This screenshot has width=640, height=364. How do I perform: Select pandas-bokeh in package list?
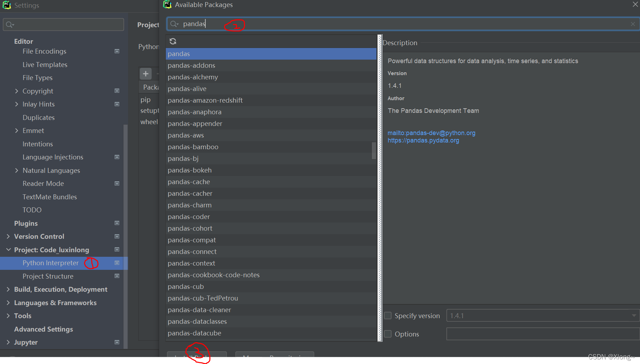[271, 170]
